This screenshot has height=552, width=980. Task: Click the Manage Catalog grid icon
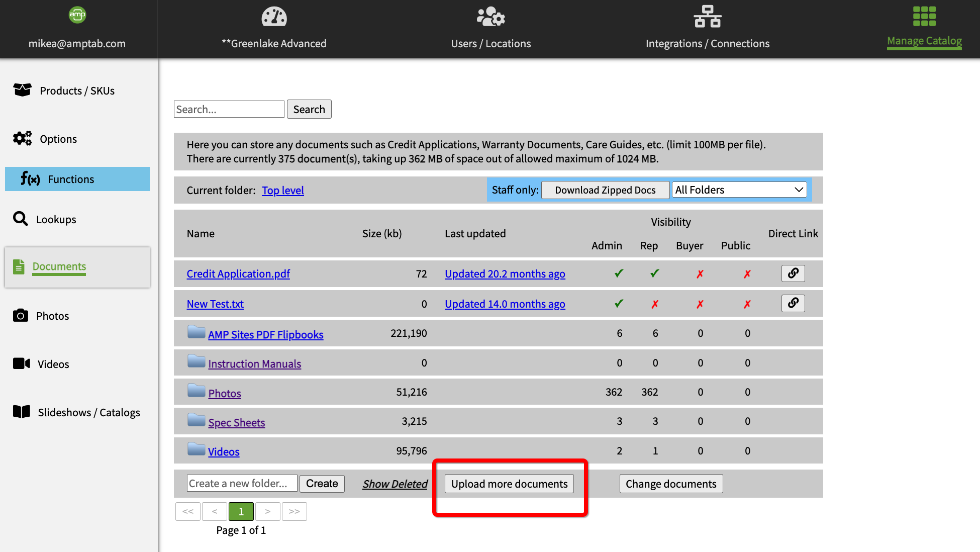[x=924, y=17]
